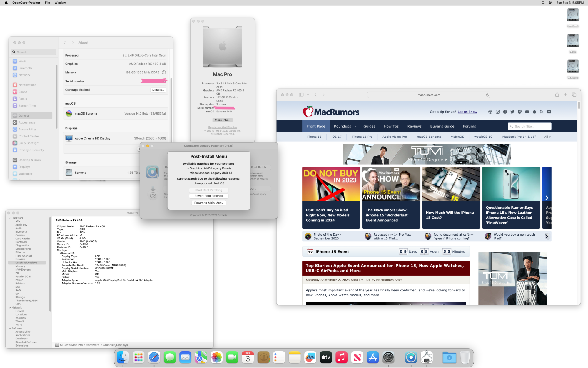Open the Apple menu
Viewport: 588px width, 368px height.
pos(6,3)
